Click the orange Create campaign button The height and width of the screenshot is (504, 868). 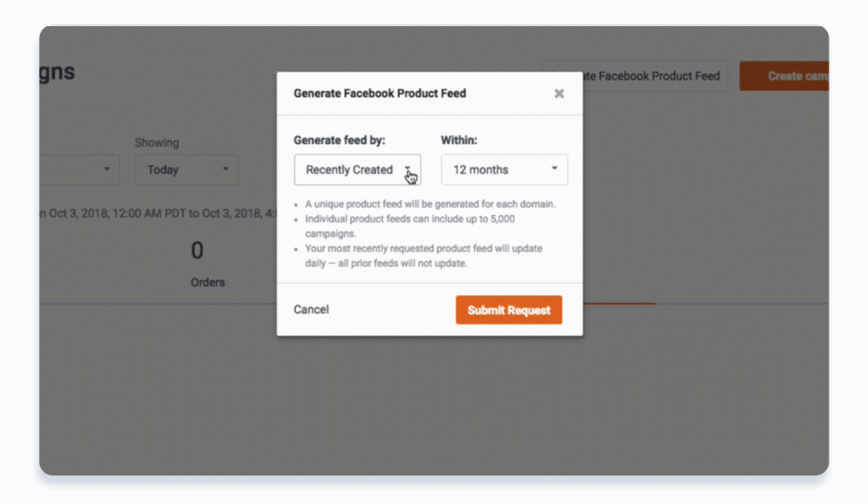click(785, 76)
